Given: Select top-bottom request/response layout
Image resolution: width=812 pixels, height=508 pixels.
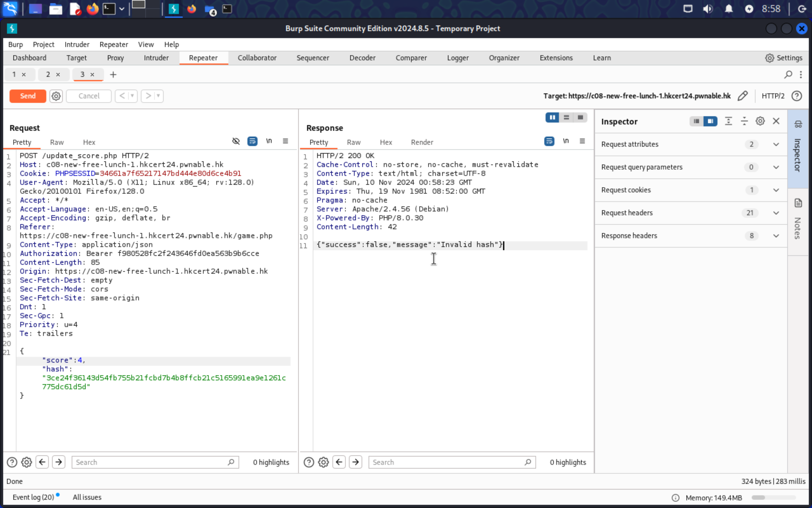Looking at the screenshot, I should coord(566,118).
